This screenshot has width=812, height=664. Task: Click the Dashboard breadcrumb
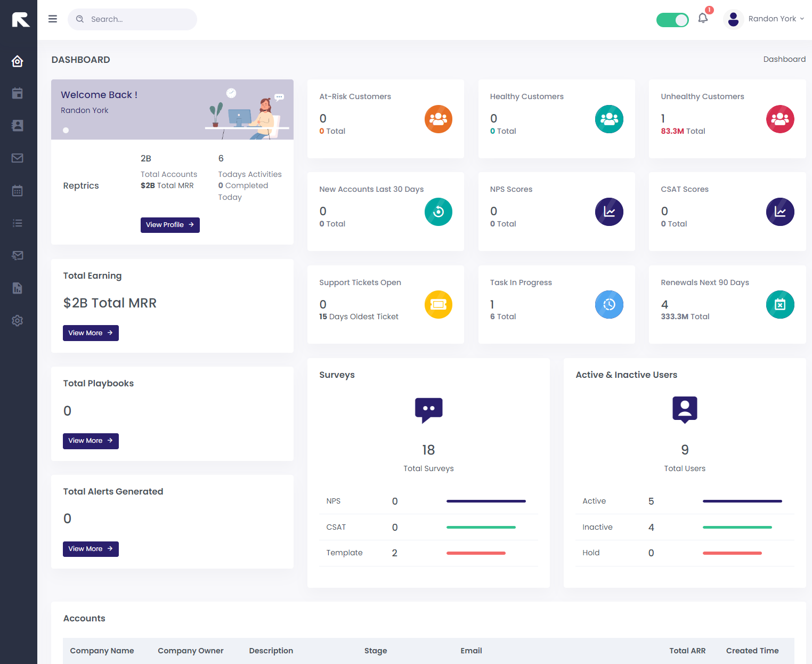[x=784, y=59]
